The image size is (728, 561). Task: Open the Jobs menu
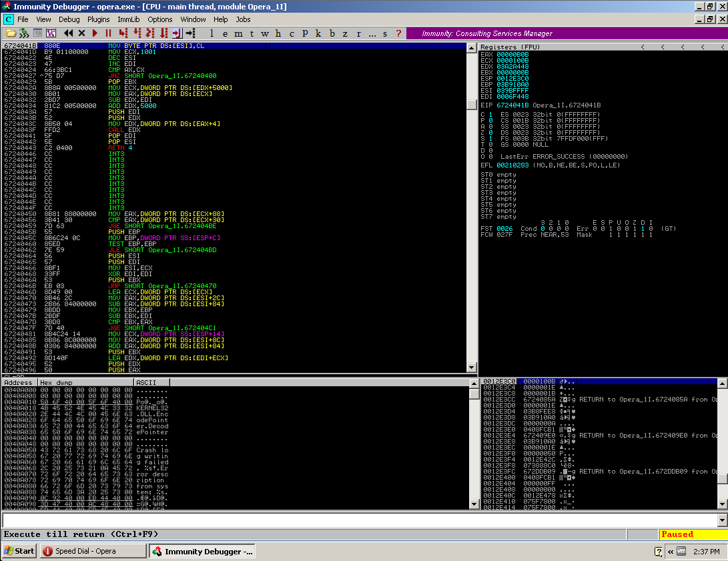243,19
